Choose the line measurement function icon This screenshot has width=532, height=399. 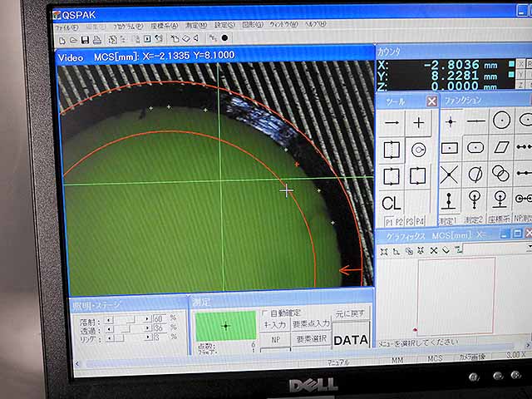coord(475,121)
